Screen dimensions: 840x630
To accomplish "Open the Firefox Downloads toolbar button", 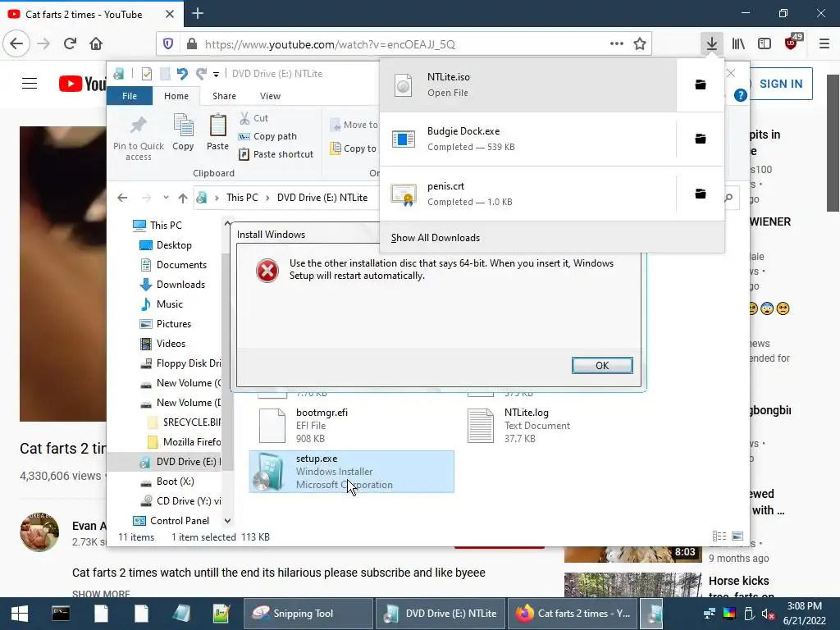I will 711,44.
